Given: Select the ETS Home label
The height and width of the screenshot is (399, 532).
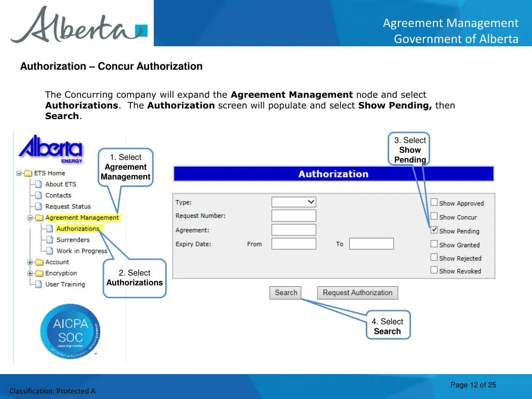Looking at the screenshot, I should pyautogui.click(x=49, y=174).
